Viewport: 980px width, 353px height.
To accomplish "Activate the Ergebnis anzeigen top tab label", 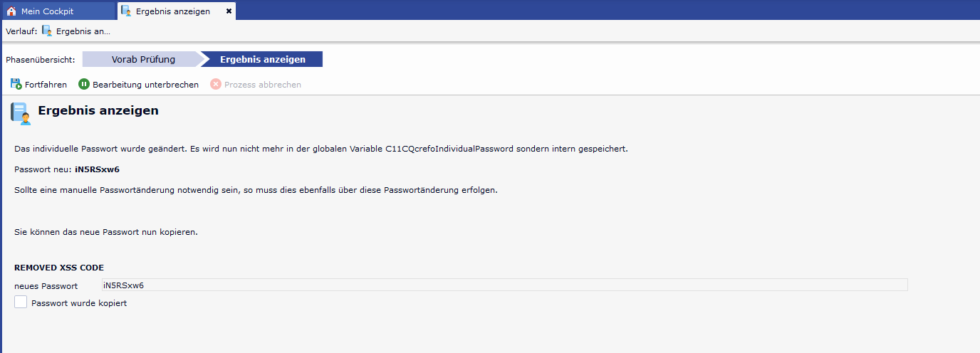I will point(173,11).
